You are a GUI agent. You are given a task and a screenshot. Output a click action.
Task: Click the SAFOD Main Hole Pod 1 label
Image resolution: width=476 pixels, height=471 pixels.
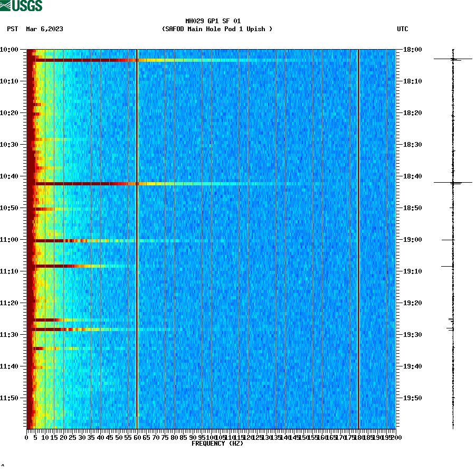216,30
